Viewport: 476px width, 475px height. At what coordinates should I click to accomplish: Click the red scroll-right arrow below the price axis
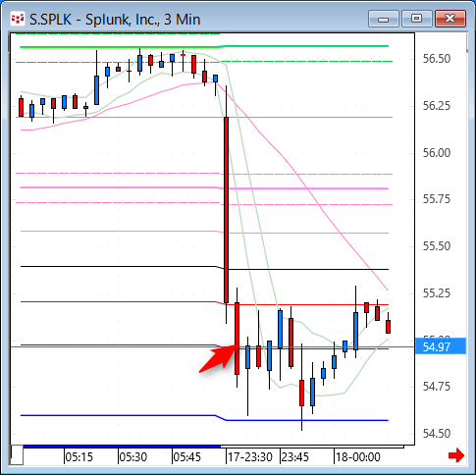click(x=456, y=455)
